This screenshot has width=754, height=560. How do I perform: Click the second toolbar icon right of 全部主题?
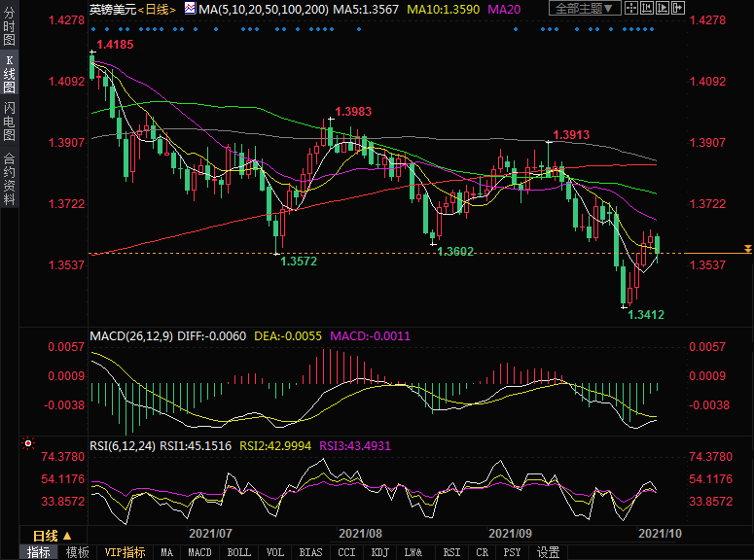(x=649, y=9)
